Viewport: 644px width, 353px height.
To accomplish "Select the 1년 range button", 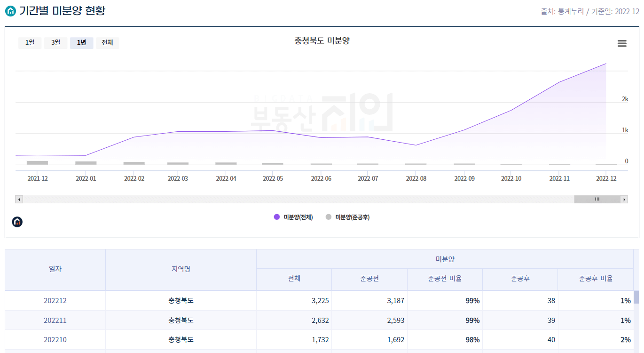I will click(82, 43).
